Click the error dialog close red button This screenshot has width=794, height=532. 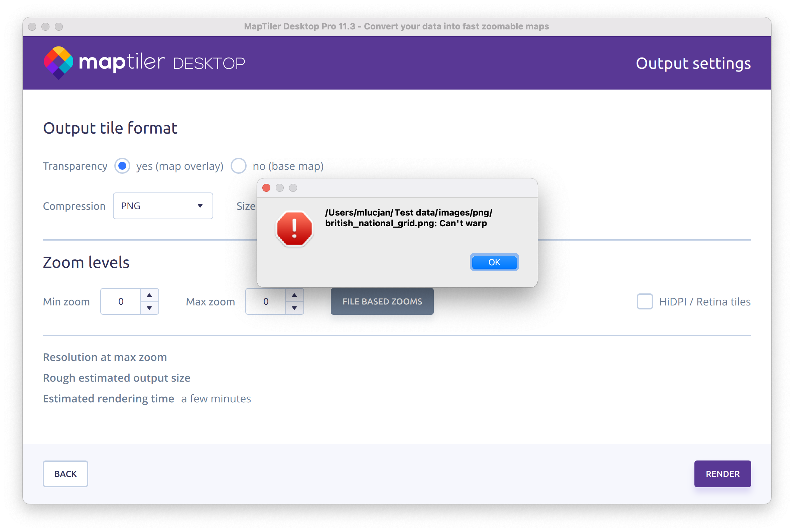coord(267,188)
